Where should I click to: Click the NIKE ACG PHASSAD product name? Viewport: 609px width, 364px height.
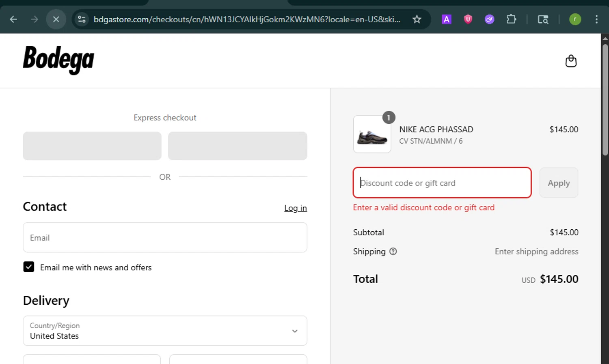436,129
